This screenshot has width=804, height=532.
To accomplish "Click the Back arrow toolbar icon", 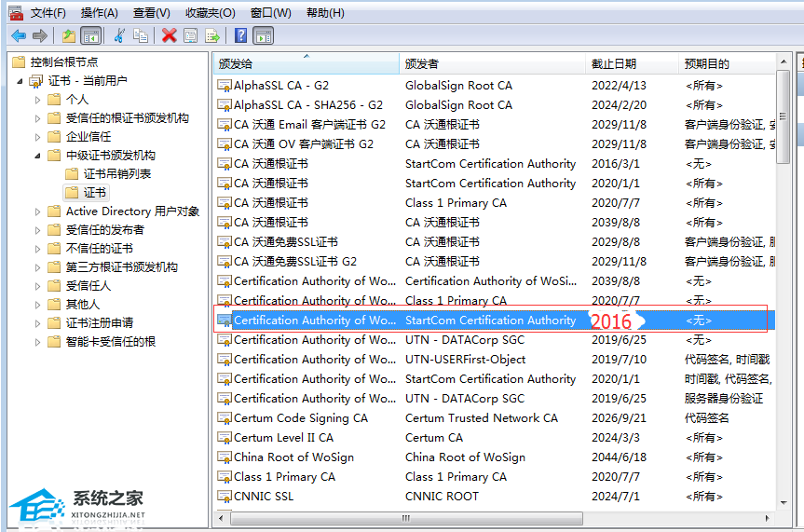I will (x=19, y=36).
